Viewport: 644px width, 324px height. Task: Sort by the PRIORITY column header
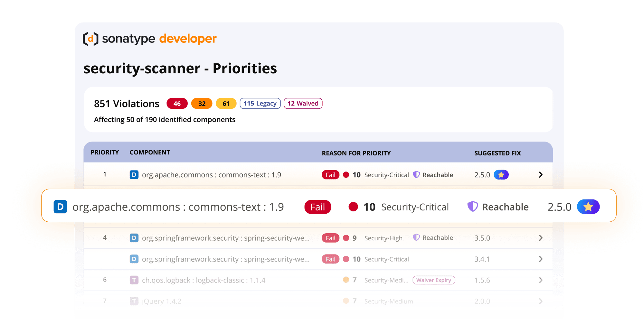tap(105, 153)
